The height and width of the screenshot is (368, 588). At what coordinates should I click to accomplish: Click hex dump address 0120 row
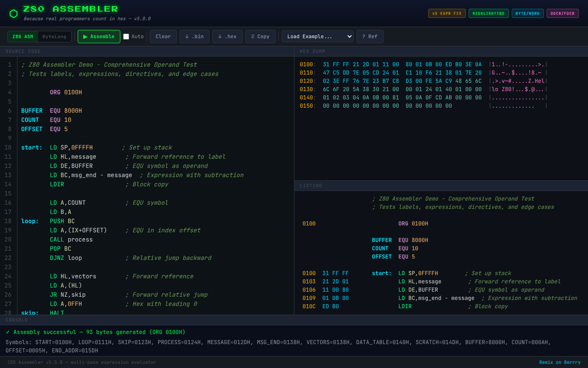click(424, 81)
